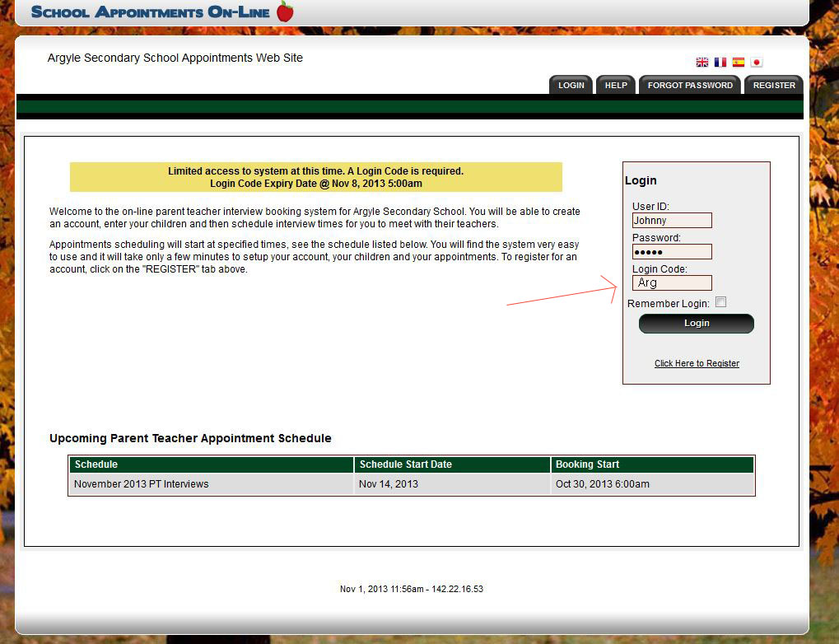The image size is (839, 644).
Task: Select the Login Code input box
Action: (x=672, y=282)
